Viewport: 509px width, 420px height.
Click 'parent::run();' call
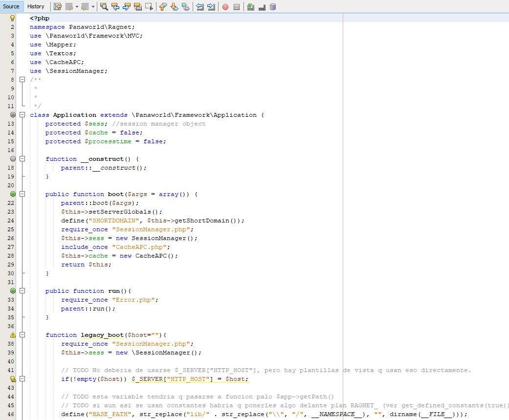click(88, 309)
